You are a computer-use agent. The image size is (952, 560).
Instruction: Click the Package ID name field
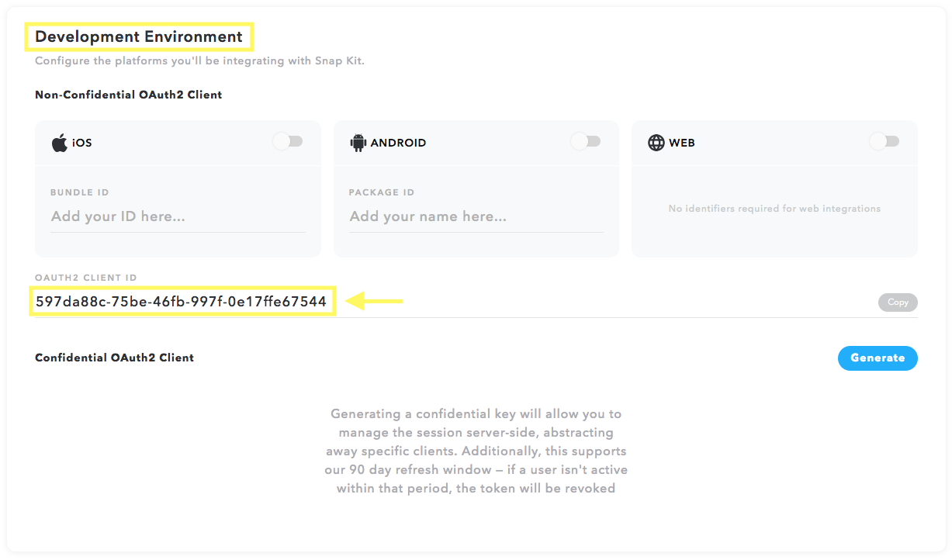click(476, 216)
